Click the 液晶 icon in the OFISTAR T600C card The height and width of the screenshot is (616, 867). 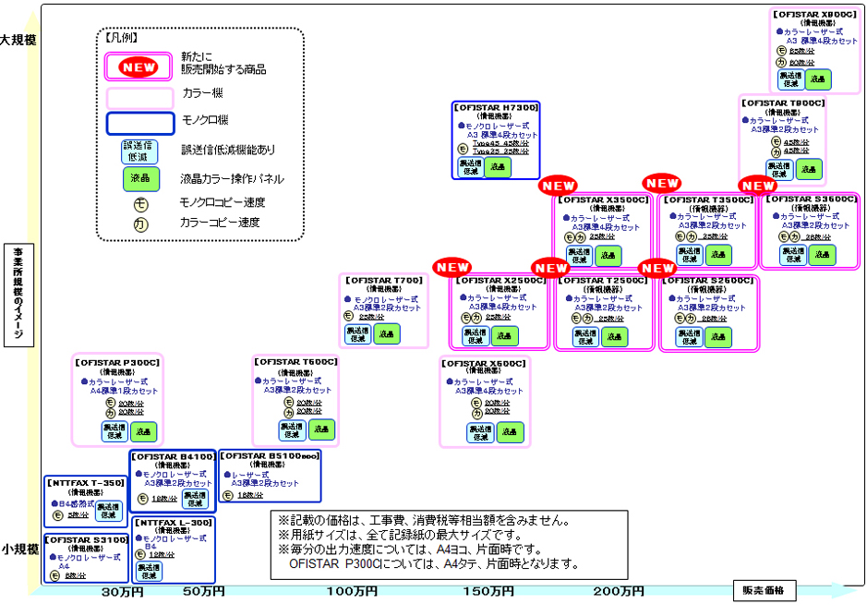tap(322, 429)
